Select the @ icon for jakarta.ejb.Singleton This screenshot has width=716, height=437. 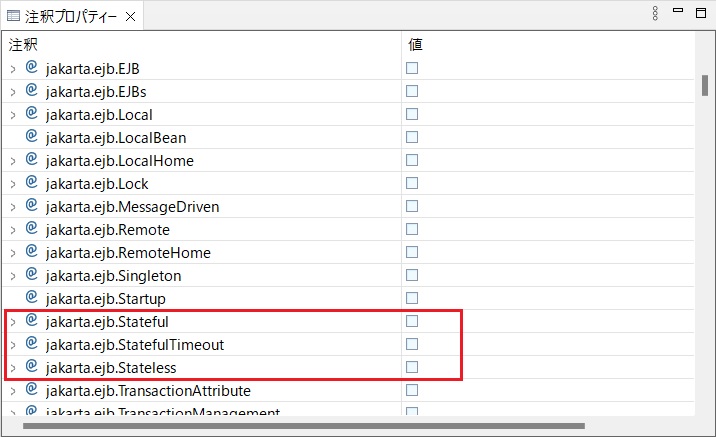point(31,275)
